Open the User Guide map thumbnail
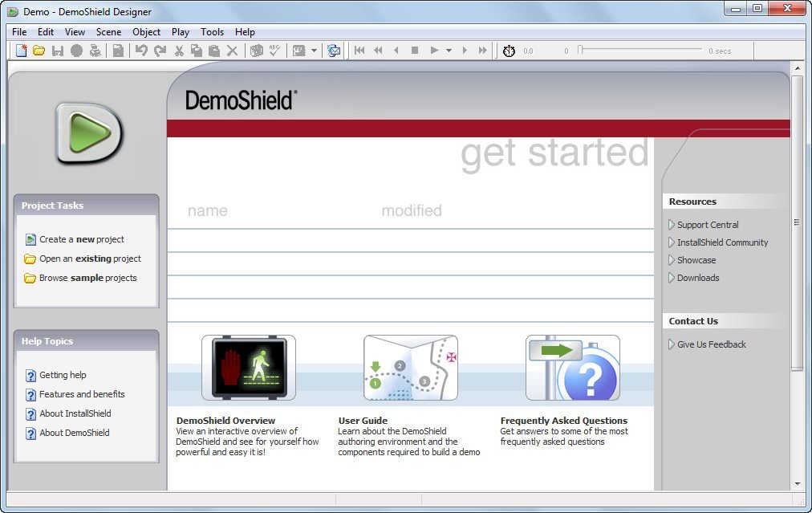 [411, 368]
